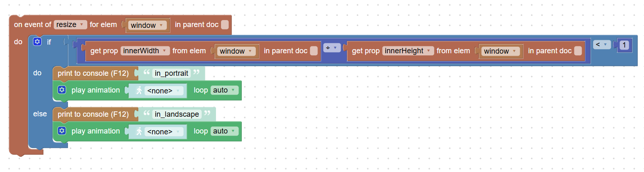The height and width of the screenshot is (172, 644).
Task: Open the innerHeight property dropdown
Action: pyautogui.click(x=408, y=51)
